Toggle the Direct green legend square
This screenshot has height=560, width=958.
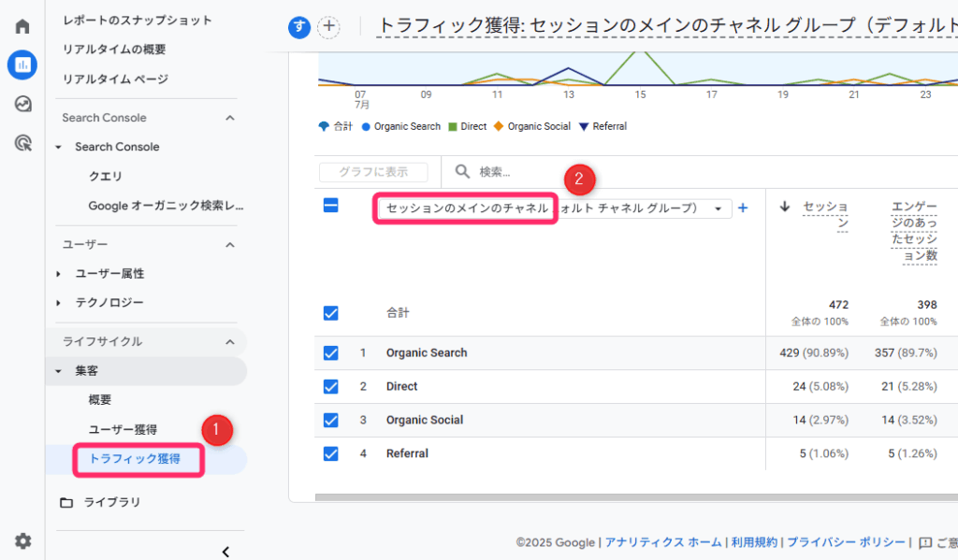click(453, 127)
